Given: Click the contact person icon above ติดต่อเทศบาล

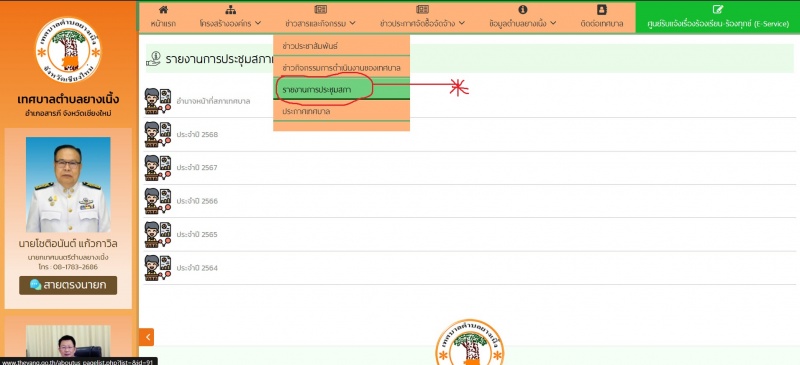Looking at the screenshot, I should click(602, 10).
